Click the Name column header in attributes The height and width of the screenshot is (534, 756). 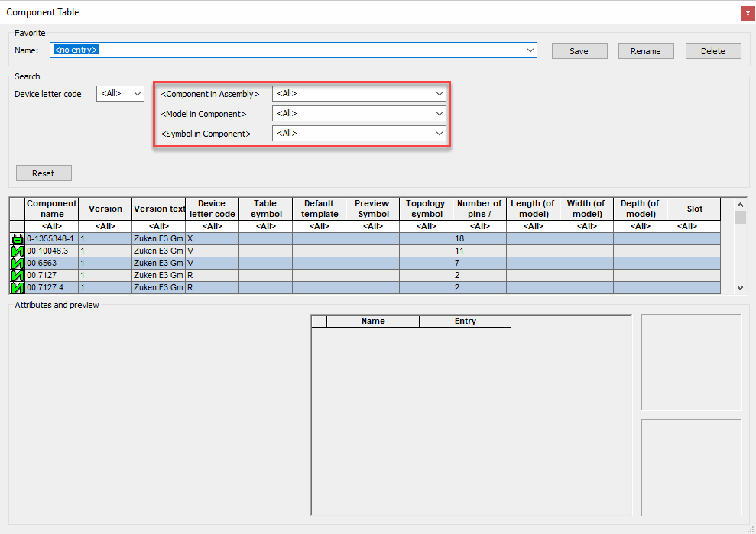click(x=373, y=321)
